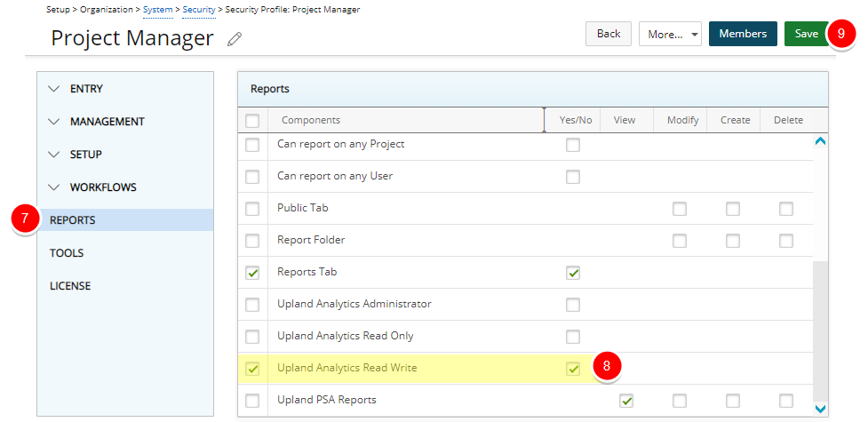Select REPORTS in the left panel
The width and height of the screenshot is (868, 422).
pyautogui.click(x=73, y=220)
